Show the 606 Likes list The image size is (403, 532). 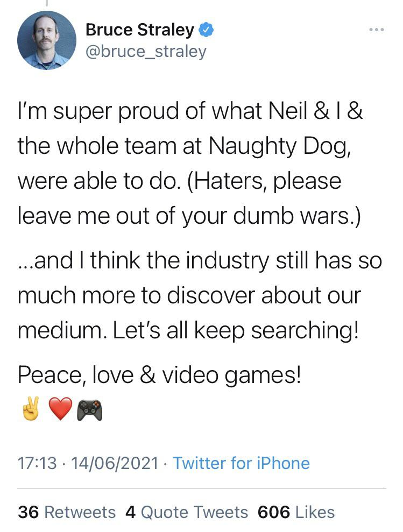point(296,512)
